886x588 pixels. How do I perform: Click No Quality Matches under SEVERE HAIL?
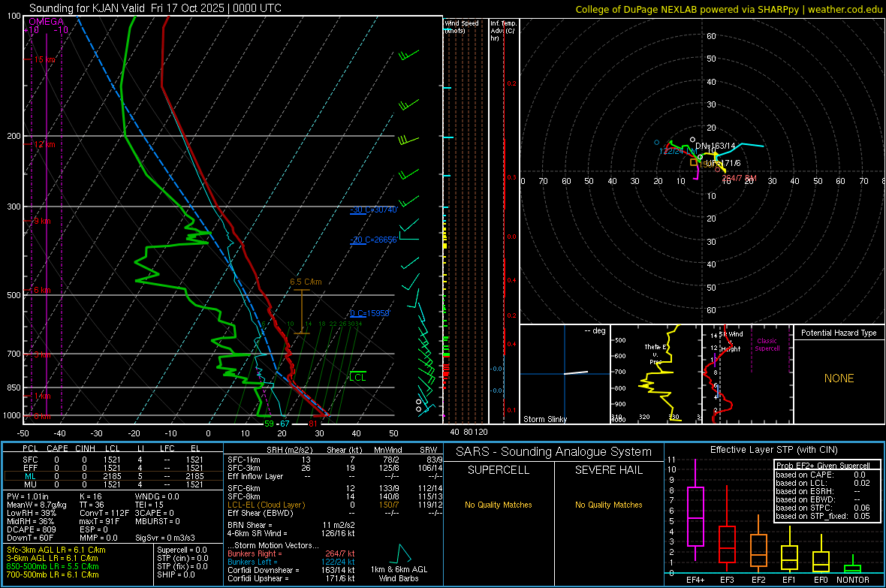coord(608,505)
